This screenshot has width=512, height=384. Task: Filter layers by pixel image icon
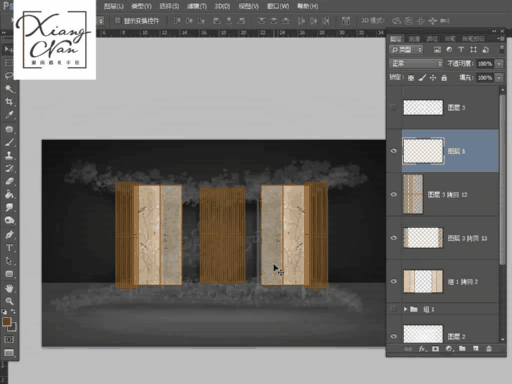coord(437,50)
